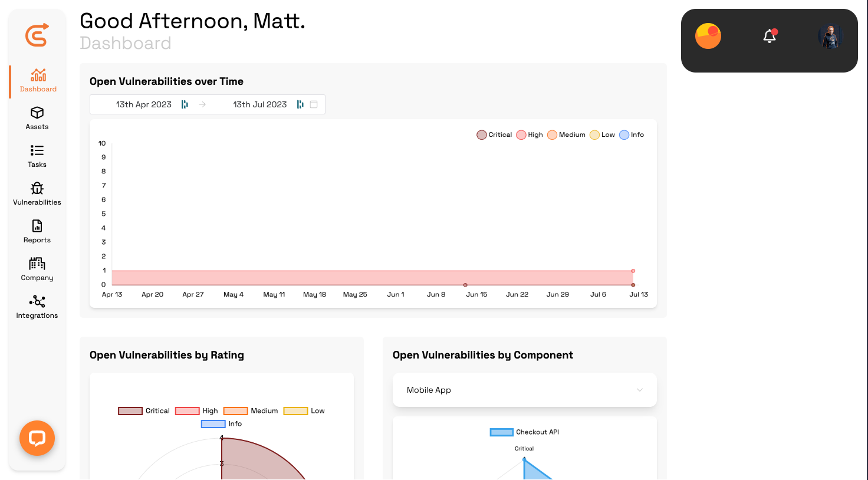Viewport: 868px width, 480px height.
Task: Open Integrations nodes icon
Action: (x=37, y=301)
